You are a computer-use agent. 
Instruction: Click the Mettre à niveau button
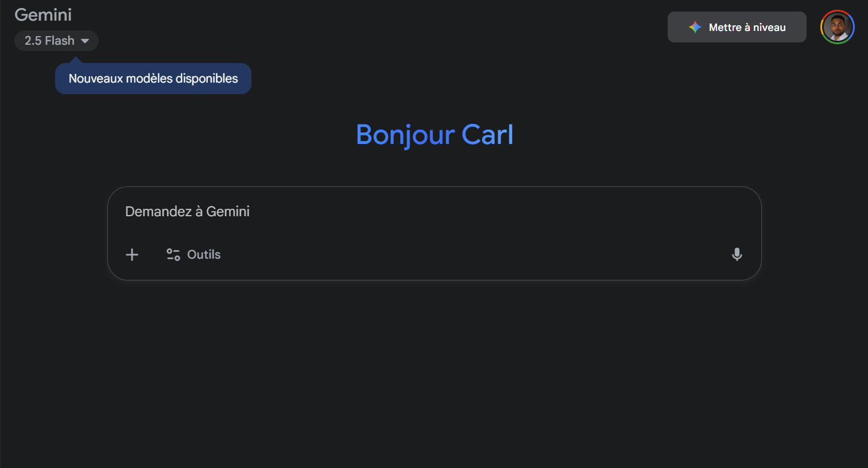click(737, 27)
